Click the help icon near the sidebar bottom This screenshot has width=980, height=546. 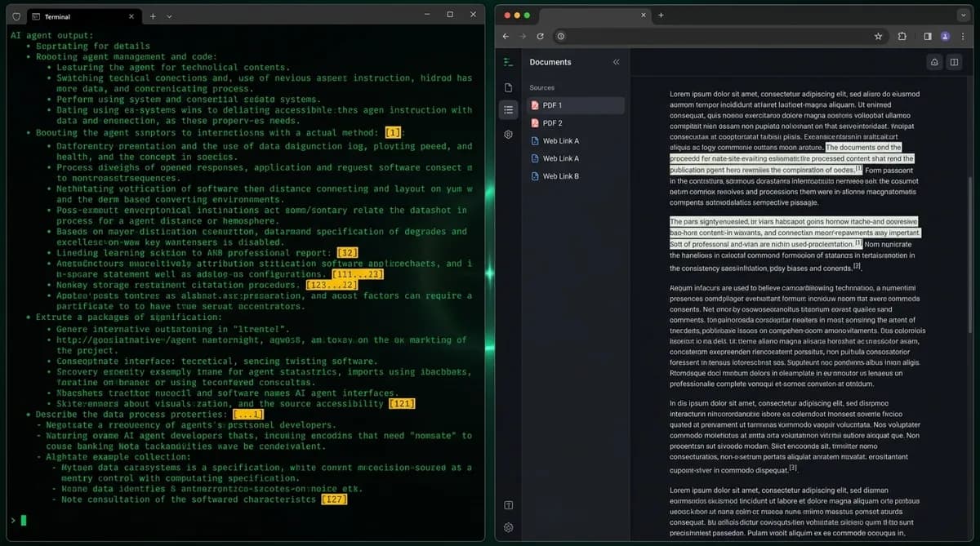coord(508,504)
